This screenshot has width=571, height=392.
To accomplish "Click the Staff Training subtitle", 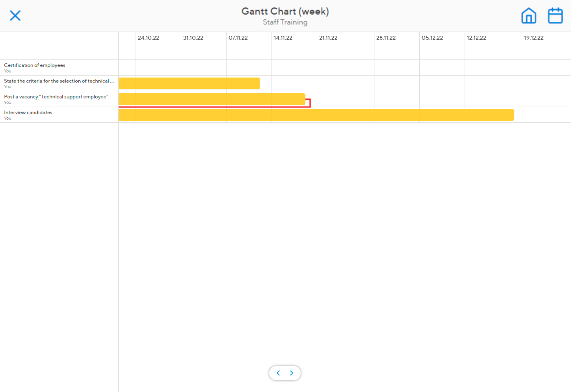I will point(285,22).
